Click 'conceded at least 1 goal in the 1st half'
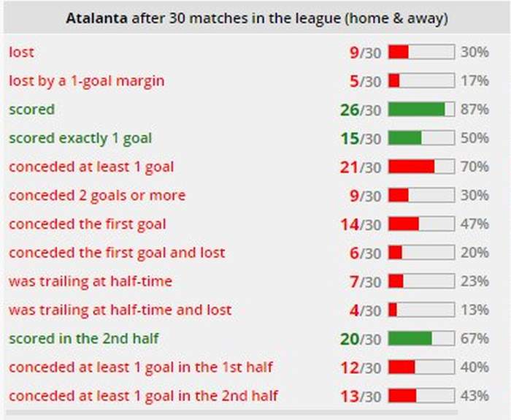The height and width of the screenshot is (420, 511). click(x=141, y=367)
